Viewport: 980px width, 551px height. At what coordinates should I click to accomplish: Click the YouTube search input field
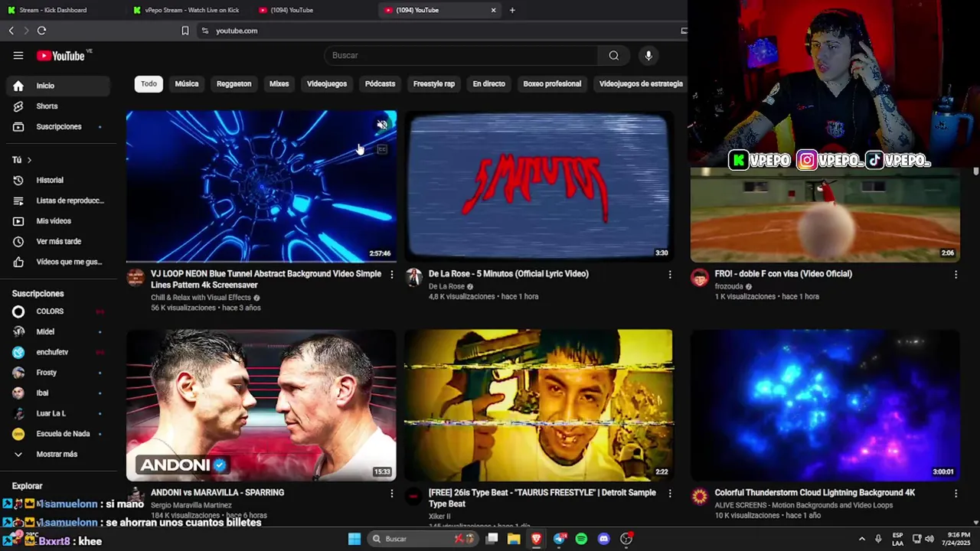click(x=462, y=55)
